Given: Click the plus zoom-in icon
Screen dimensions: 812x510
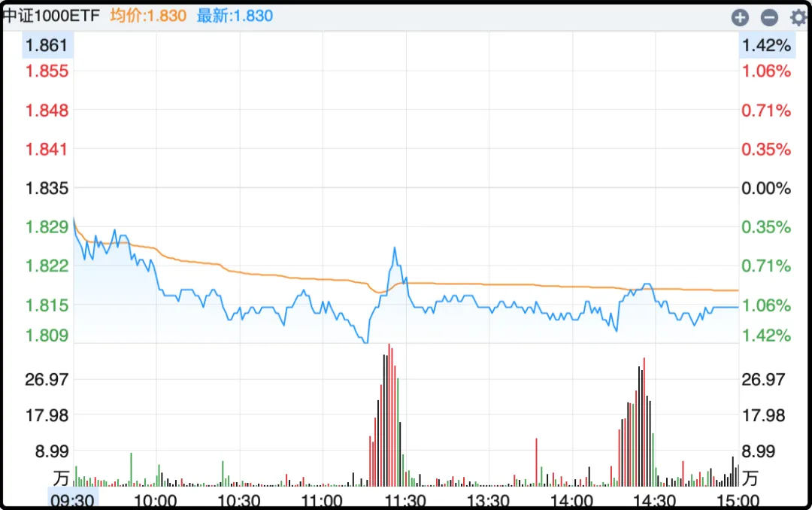Looking at the screenshot, I should tap(740, 17).
